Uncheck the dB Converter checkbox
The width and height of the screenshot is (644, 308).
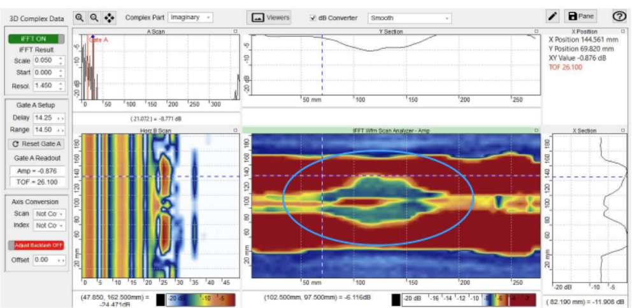(313, 18)
